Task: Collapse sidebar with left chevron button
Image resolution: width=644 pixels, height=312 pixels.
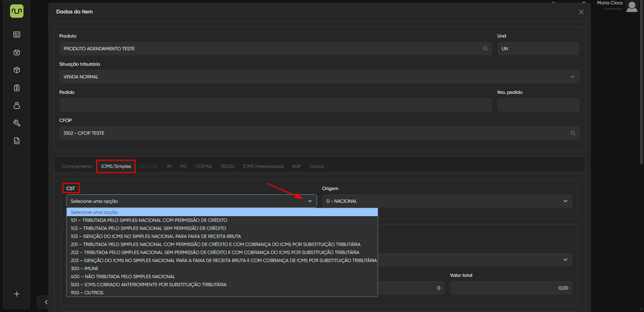Action: pyautogui.click(x=46, y=302)
